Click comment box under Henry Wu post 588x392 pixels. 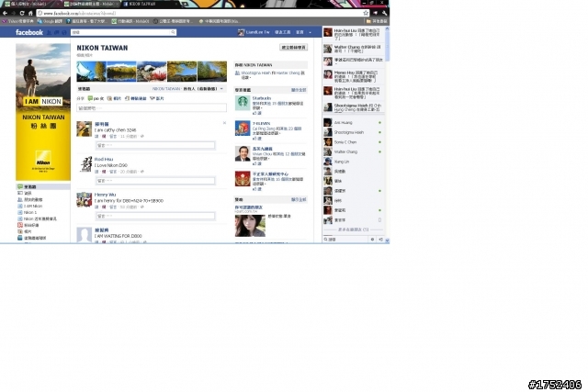point(155,216)
